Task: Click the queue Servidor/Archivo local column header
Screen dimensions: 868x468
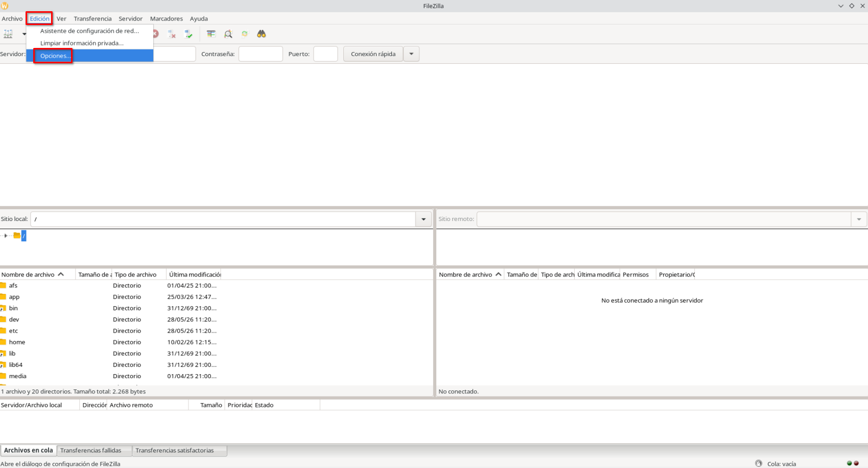Action: coord(40,405)
